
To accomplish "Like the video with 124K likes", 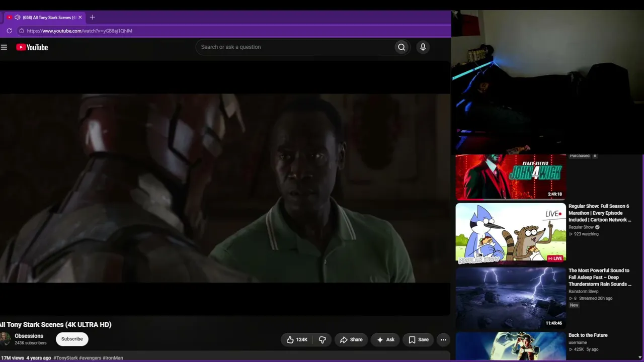I will pyautogui.click(x=297, y=340).
